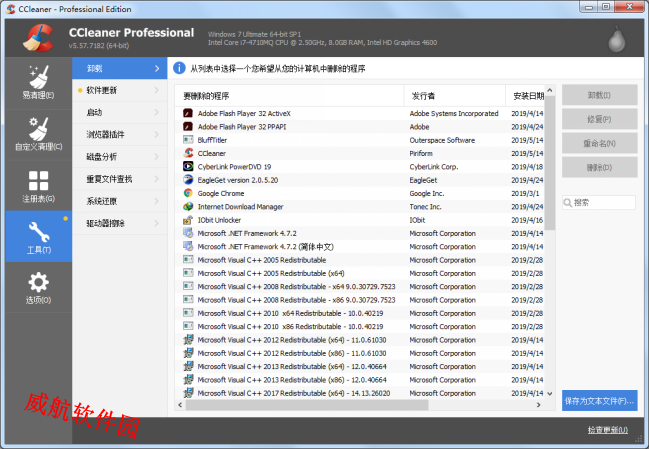Select the Tools wrench section
Screen dimensions: 649x449
click(x=38, y=237)
